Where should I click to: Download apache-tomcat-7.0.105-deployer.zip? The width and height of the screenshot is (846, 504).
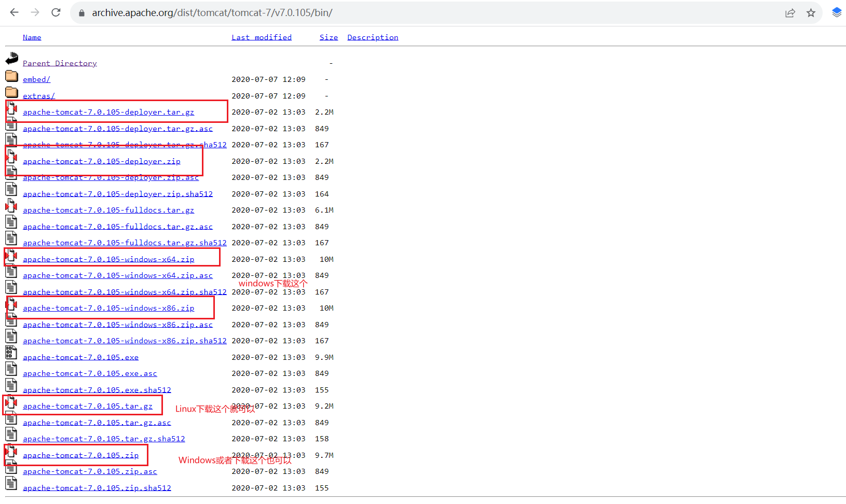[x=102, y=161]
